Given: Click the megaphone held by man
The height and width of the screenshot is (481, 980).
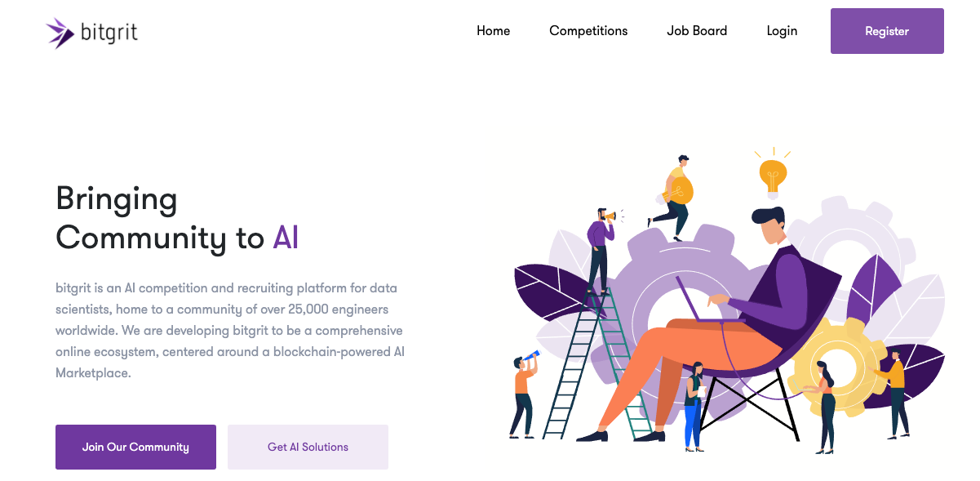Looking at the screenshot, I should (610, 216).
